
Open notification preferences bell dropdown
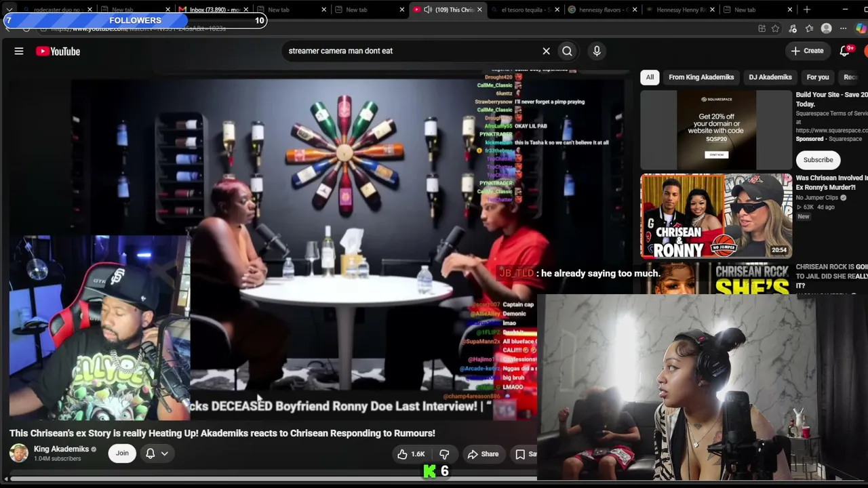click(156, 453)
